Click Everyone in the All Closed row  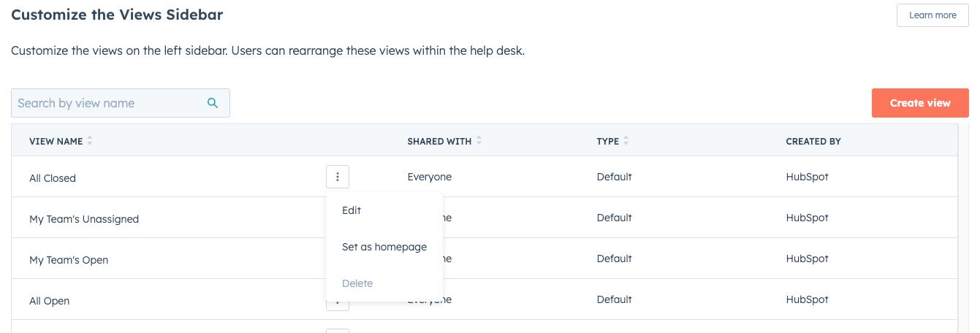pos(430,177)
